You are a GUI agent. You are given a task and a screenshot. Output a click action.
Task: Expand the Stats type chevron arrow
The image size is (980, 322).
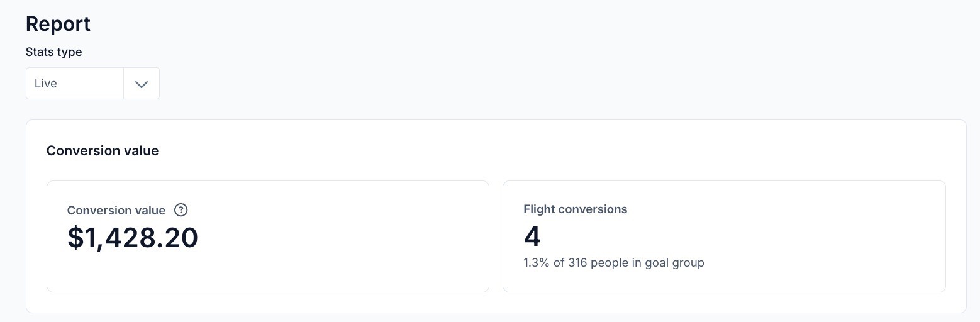pos(142,84)
